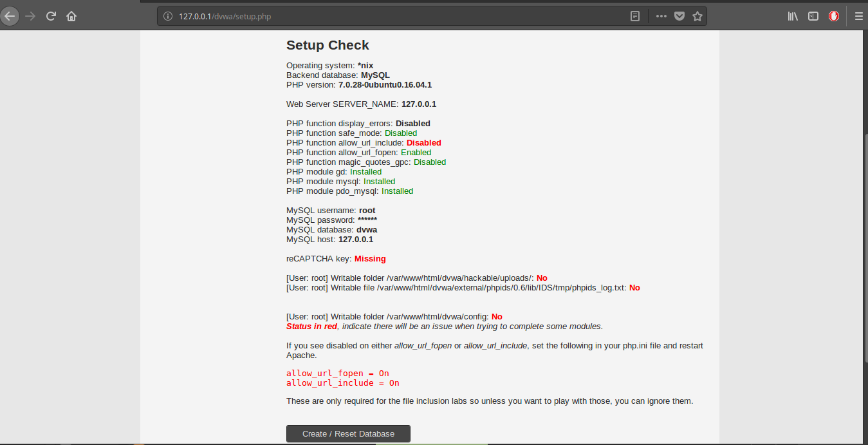The width and height of the screenshot is (868, 445).
Task: Click the Home button in the toolbar
Action: [71, 16]
